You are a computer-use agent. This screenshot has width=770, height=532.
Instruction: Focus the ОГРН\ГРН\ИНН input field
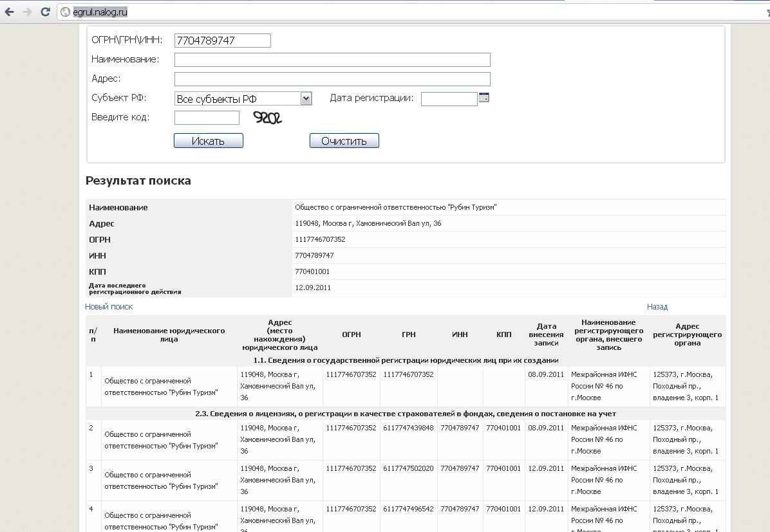click(x=222, y=41)
